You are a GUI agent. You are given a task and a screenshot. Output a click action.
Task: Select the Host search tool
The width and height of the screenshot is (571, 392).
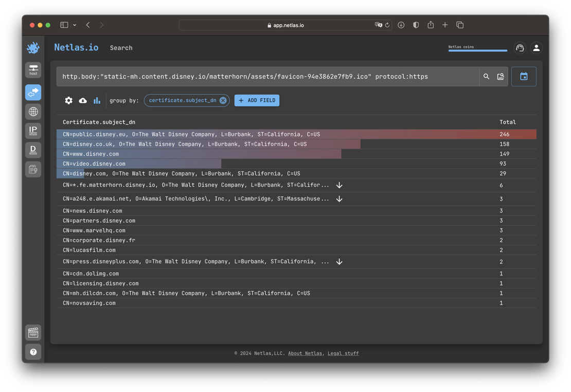pyautogui.click(x=33, y=70)
